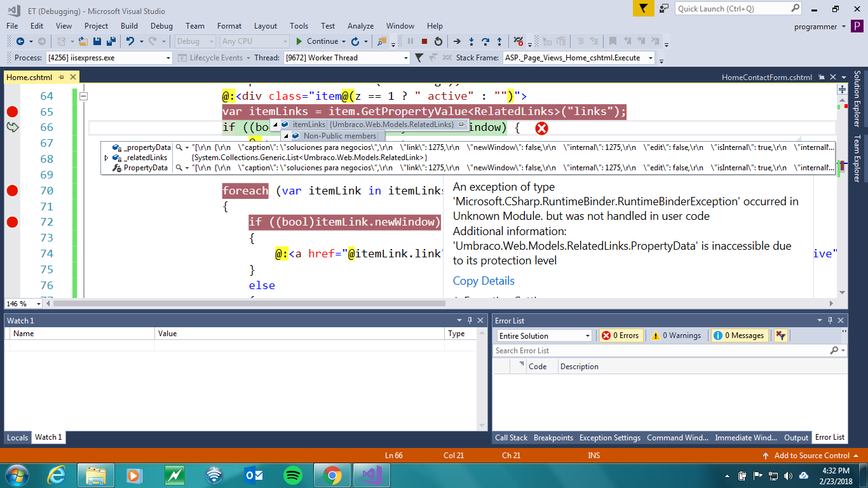
Task: Open the Team Explorer side tab
Action: click(857, 158)
